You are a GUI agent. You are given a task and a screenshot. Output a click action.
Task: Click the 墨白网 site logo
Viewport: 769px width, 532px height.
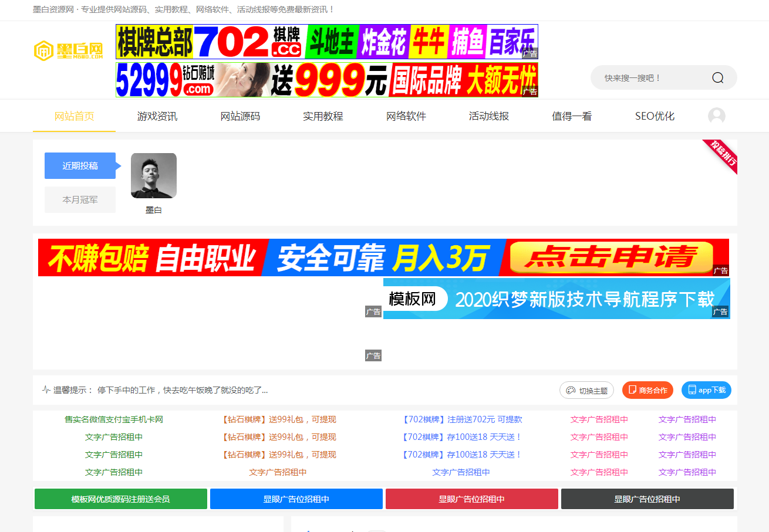[x=68, y=51]
